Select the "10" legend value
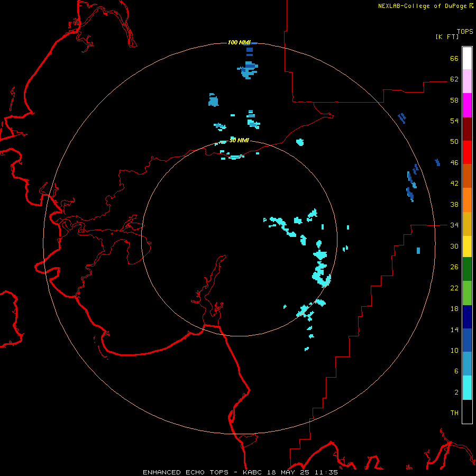 coord(454,351)
